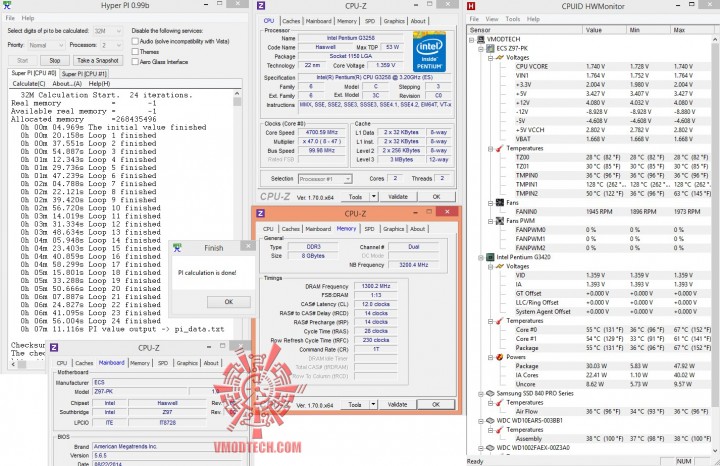Viewport: 720px width, 466px height.
Task: Click OK in CPU-Z Memory window
Action: coord(436,404)
